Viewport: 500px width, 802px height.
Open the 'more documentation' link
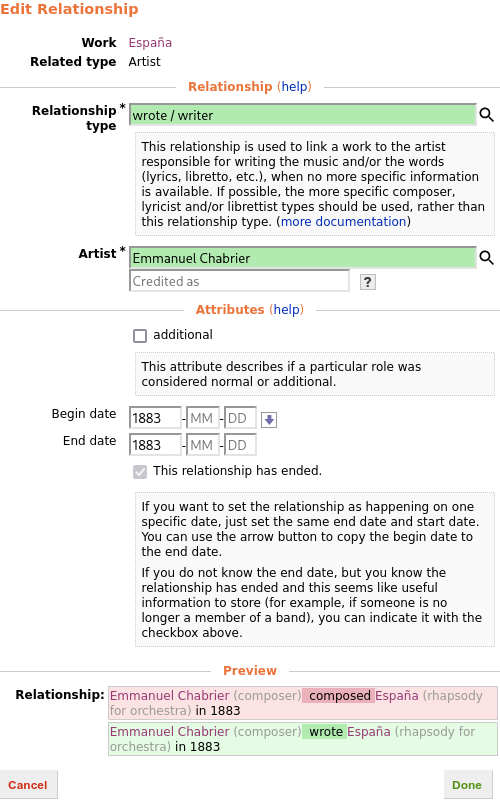coord(344,221)
